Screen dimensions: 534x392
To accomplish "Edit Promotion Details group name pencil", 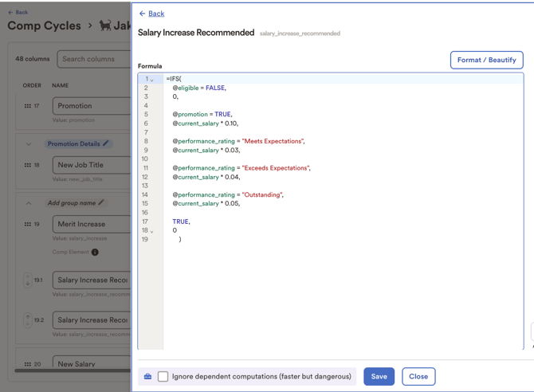I will tap(105, 143).
